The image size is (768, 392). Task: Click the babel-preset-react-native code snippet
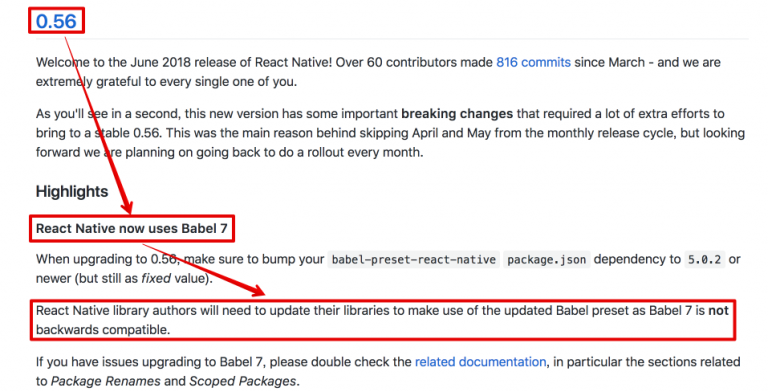[x=413, y=260]
